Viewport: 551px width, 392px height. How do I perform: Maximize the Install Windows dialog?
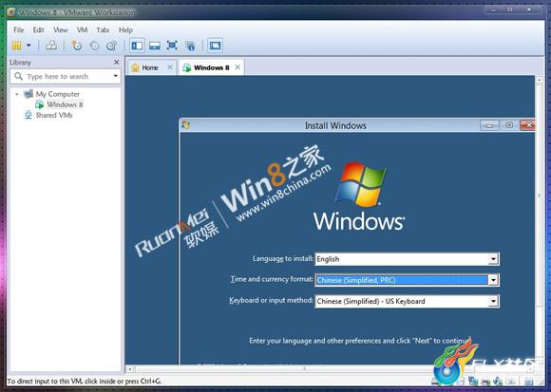click(x=509, y=125)
